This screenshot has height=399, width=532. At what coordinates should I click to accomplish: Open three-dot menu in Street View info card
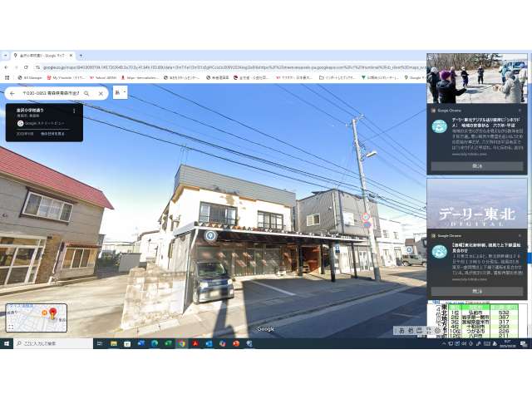(74, 111)
